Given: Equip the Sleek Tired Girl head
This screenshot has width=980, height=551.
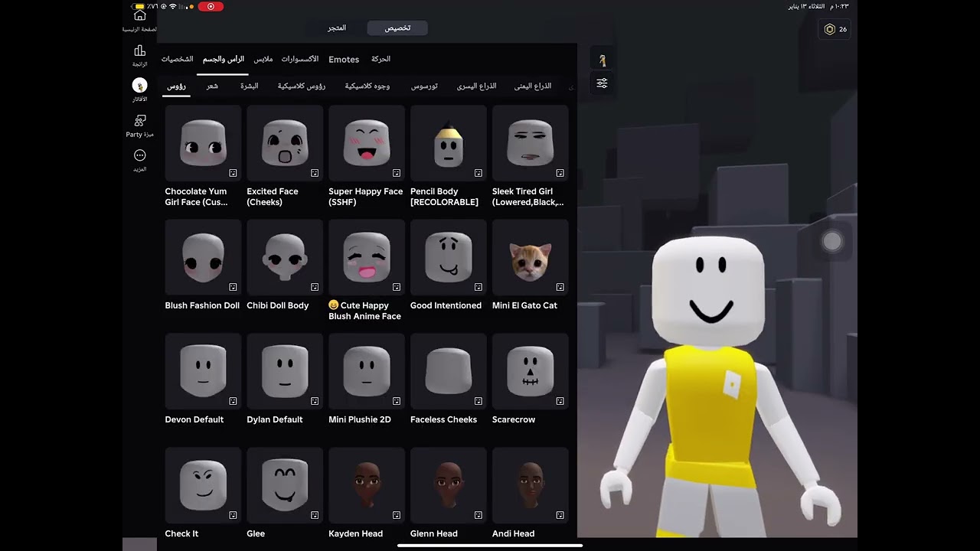Looking at the screenshot, I should [531, 143].
